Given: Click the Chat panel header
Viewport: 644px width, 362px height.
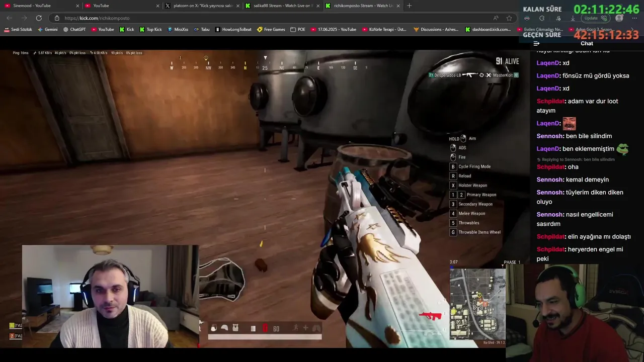Looking at the screenshot, I should click(587, 43).
